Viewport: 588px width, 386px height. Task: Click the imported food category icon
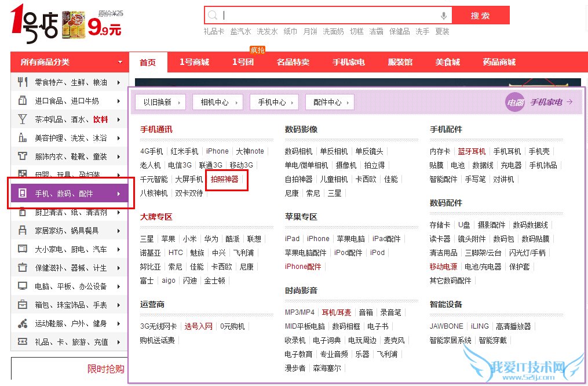point(23,100)
